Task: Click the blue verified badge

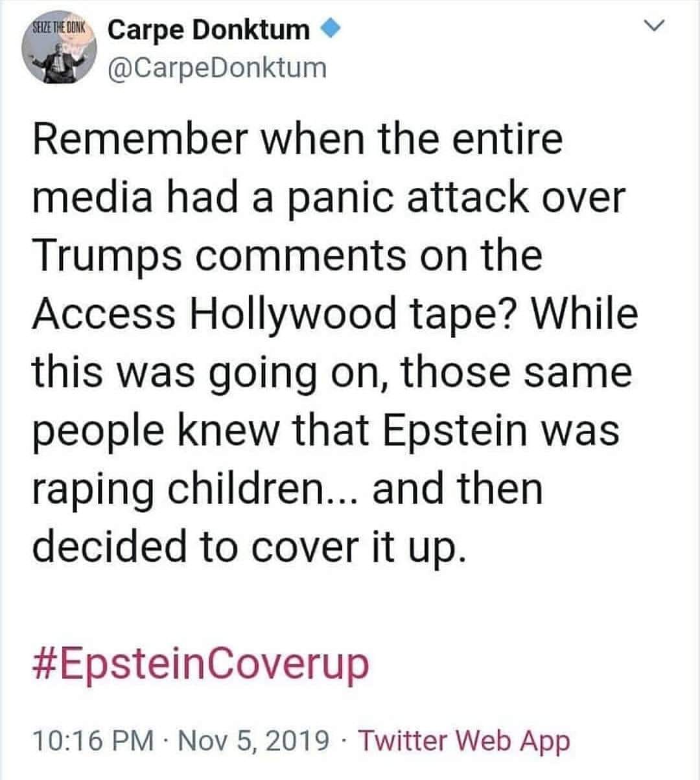Action: (x=330, y=29)
